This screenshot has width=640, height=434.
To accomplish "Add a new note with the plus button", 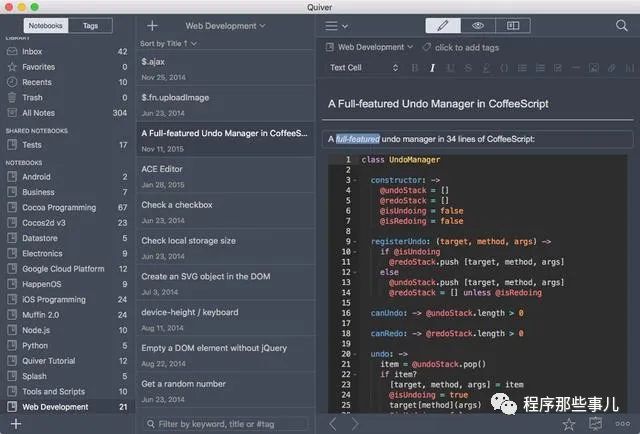I will pyautogui.click(x=152, y=26).
